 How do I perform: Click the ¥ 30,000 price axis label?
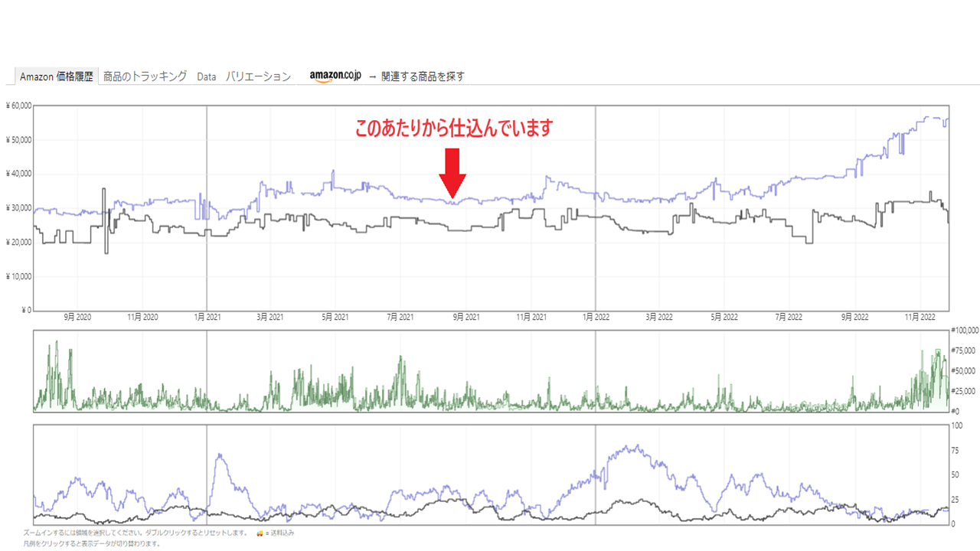[18, 208]
